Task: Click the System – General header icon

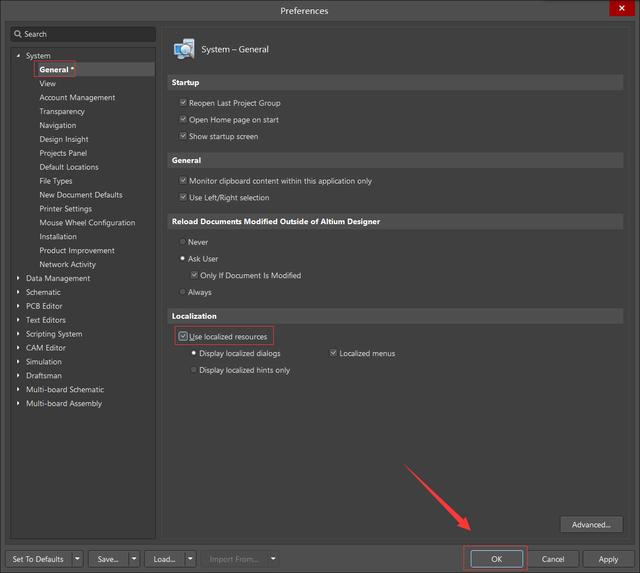Action: point(184,49)
